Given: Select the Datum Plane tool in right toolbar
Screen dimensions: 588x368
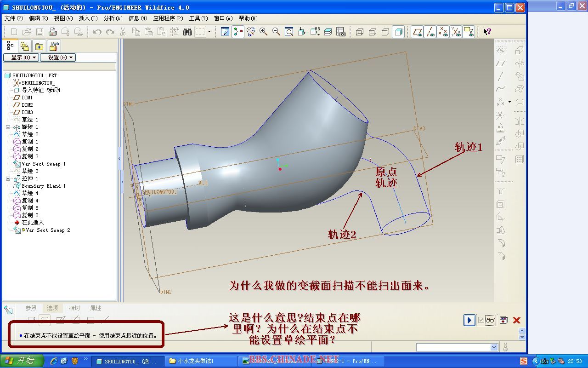Looking at the screenshot, I should click(501, 63).
